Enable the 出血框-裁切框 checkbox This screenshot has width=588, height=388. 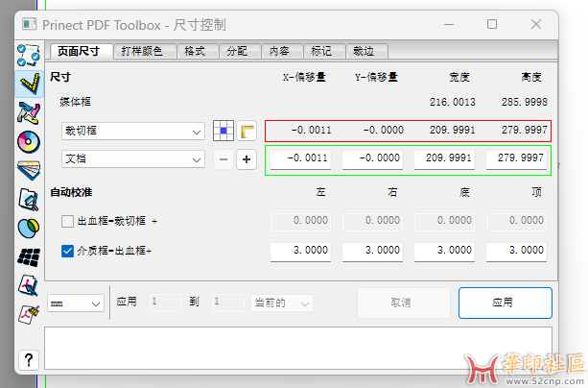click(67, 221)
